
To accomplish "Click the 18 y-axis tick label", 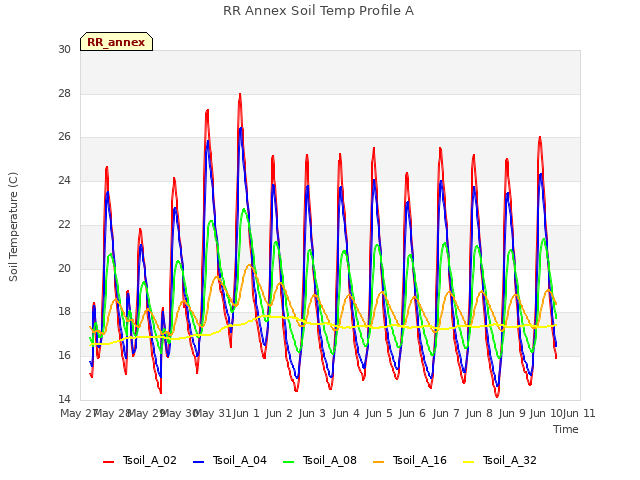I will (64, 312).
